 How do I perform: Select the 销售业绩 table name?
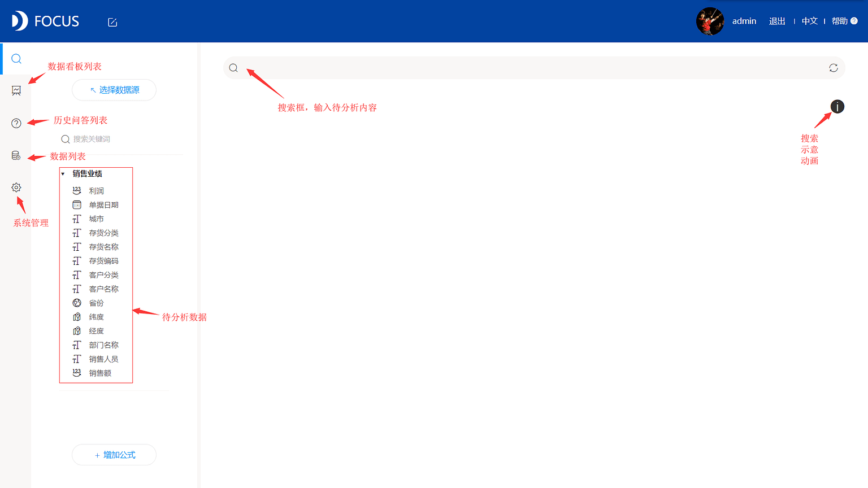click(x=87, y=174)
